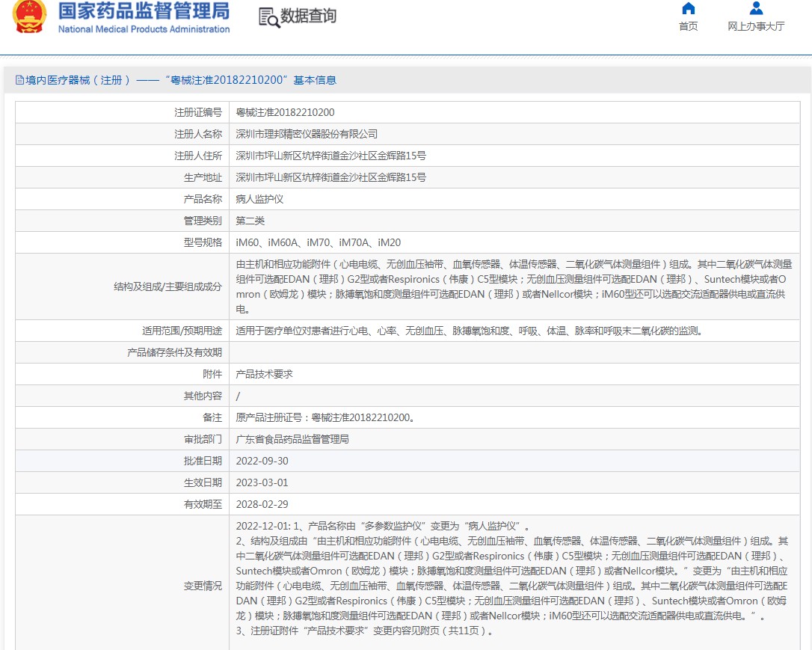Click the structure description starting 由主机和相应功能附件

point(514,287)
